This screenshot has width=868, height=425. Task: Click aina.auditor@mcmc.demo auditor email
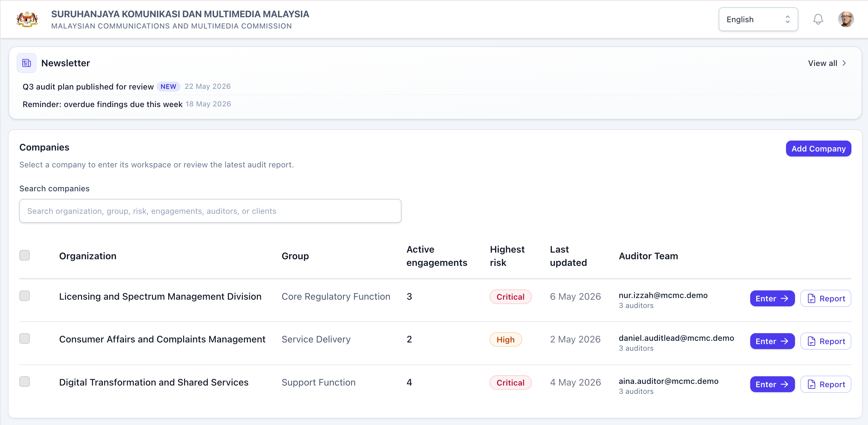pos(668,381)
